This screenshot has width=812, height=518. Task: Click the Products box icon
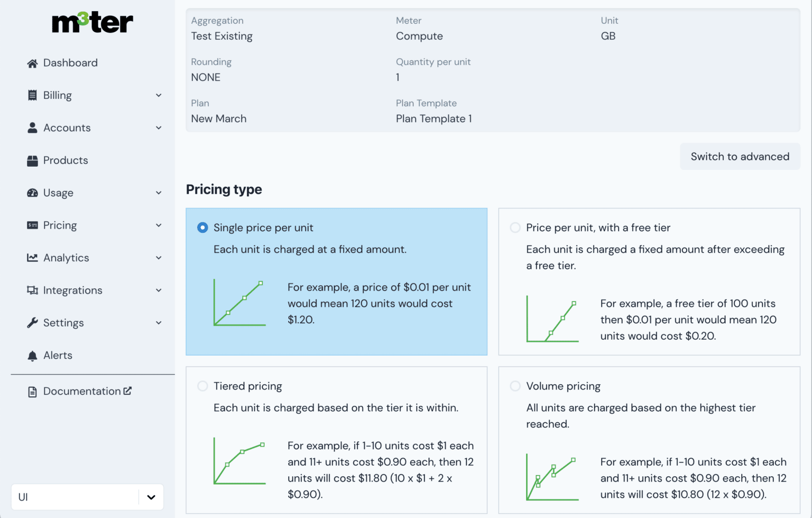click(33, 160)
